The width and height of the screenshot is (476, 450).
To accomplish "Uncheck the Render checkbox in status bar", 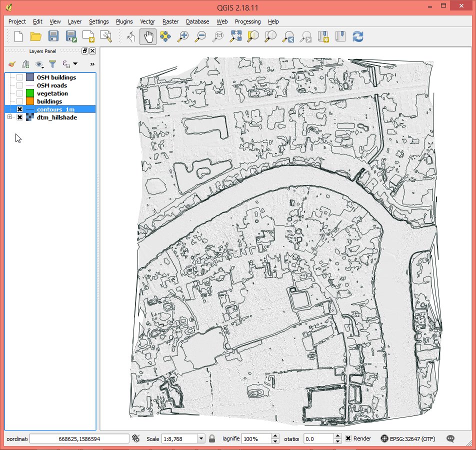I will (x=348, y=438).
